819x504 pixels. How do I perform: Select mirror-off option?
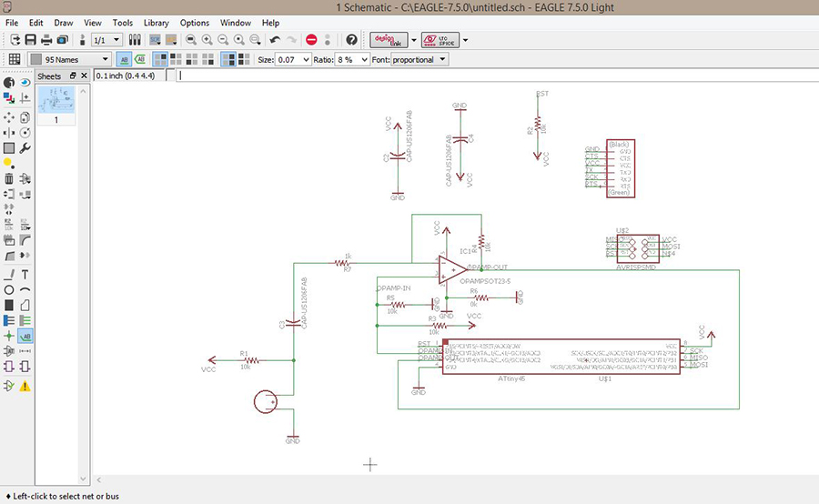228,59
